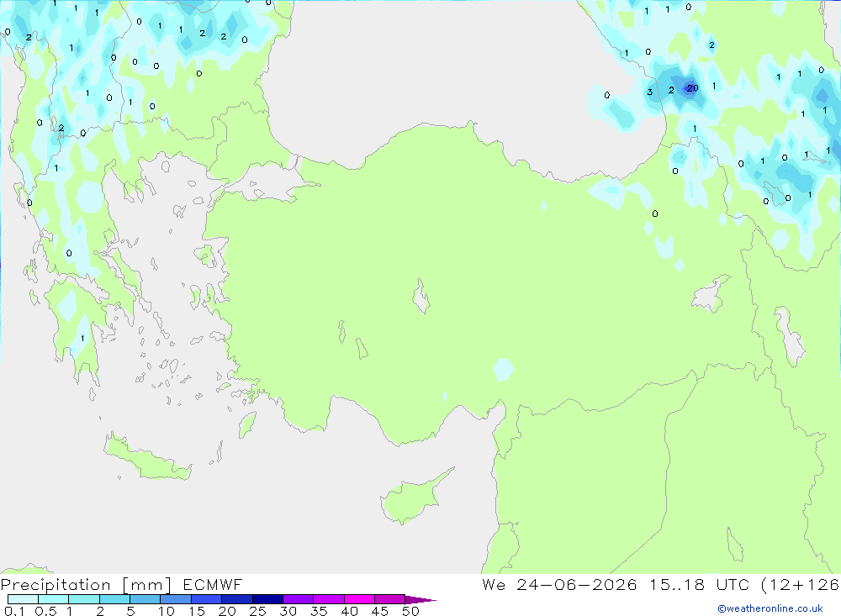Open the weatheronline.co.uk copyright link

[770, 608]
